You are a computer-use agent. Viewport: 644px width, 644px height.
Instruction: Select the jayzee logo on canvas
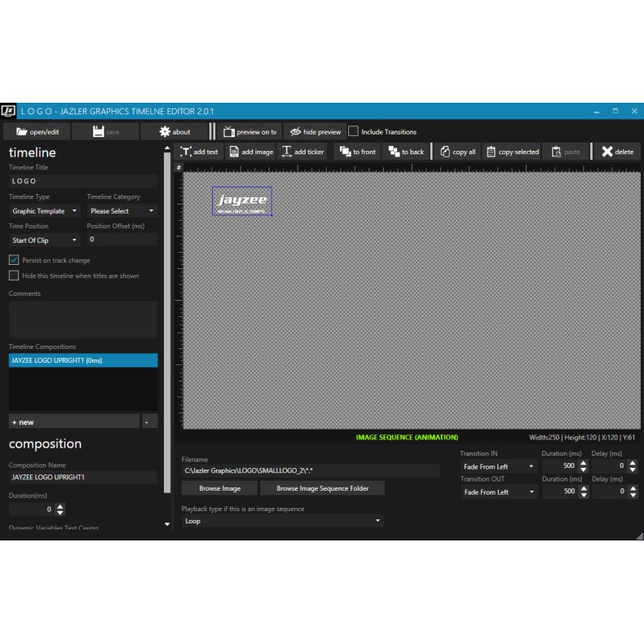[x=242, y=201]
